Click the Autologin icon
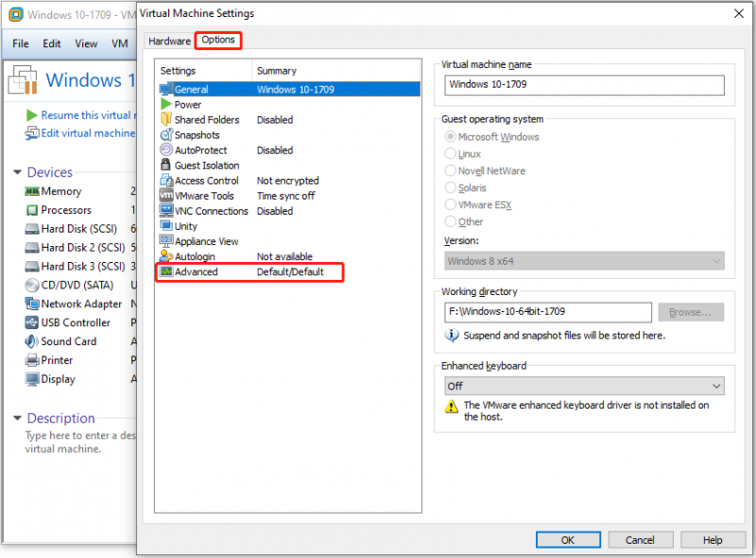 pos(166,256)
